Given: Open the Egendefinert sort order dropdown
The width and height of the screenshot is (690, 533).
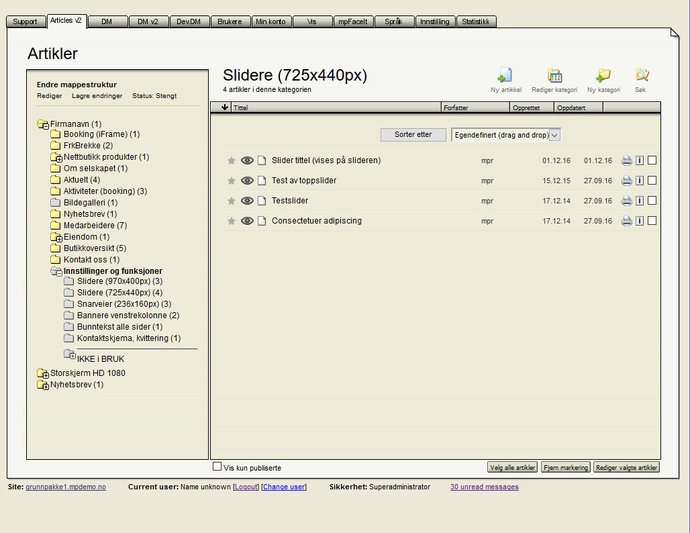Looking at the screenshot, I should 505,134.
